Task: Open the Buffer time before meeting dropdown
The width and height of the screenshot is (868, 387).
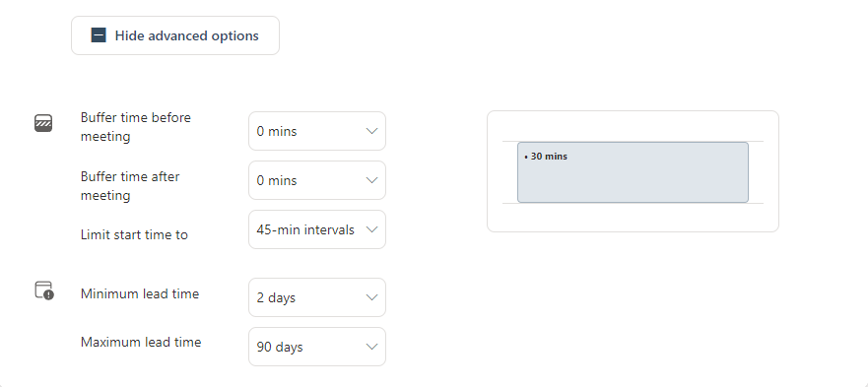Action: point(317,131)
